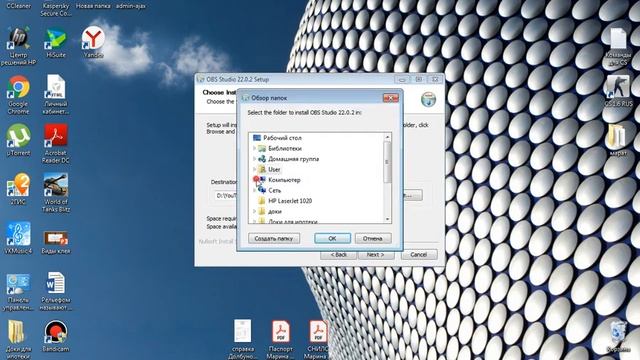Launch the CS1.6 RUS desktop shortcut

point(618,87)
